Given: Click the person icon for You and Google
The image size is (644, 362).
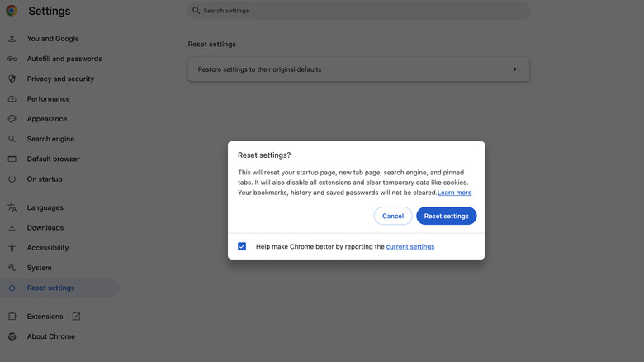Looking at the screenshot, I should [12, 39].
